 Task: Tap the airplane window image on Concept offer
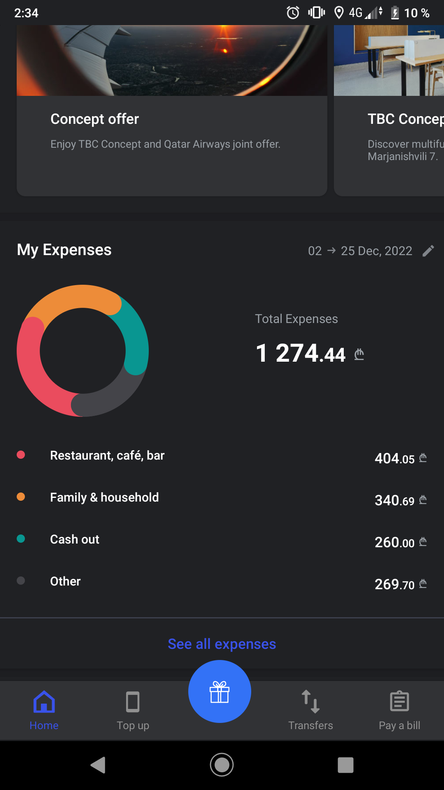172,60
